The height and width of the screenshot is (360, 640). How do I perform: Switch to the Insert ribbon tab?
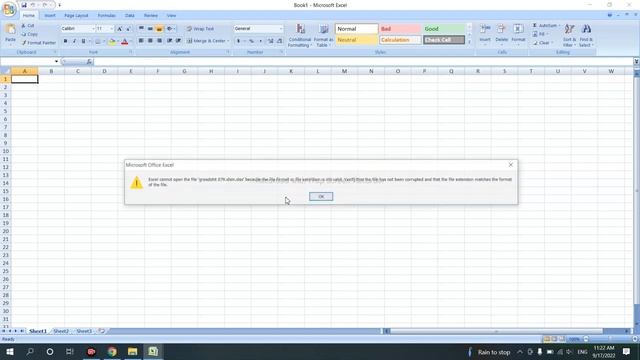50,16
